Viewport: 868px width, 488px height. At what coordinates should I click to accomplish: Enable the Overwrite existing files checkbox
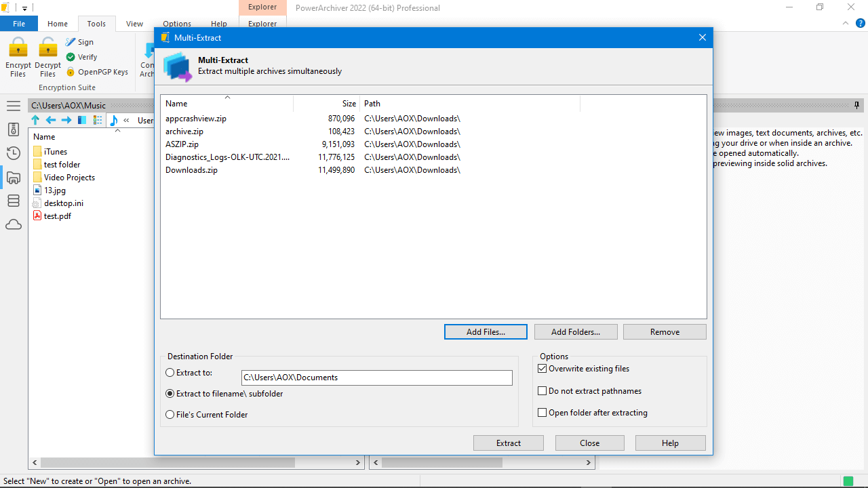542,368
